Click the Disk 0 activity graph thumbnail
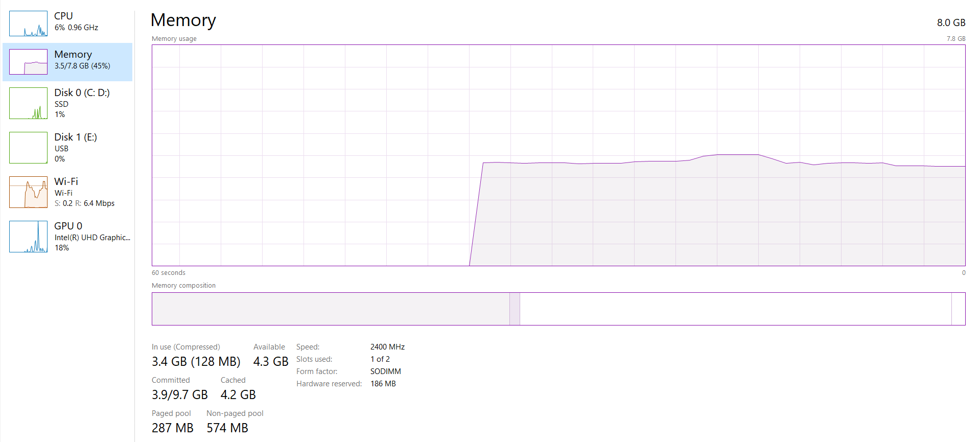 (x=28, y=103)
